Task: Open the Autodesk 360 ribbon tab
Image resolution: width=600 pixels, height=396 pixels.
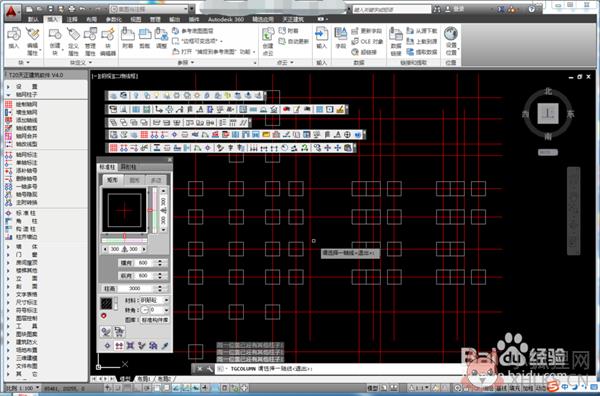Action: [x=226, y=19]
